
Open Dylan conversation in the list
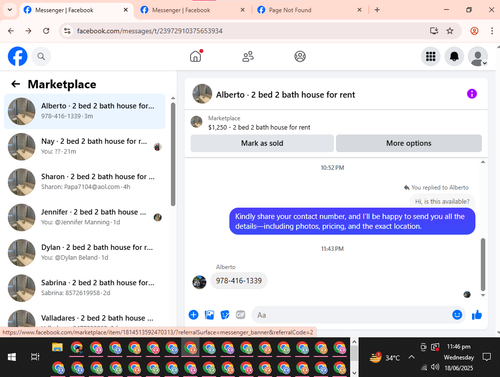[85, 253]
